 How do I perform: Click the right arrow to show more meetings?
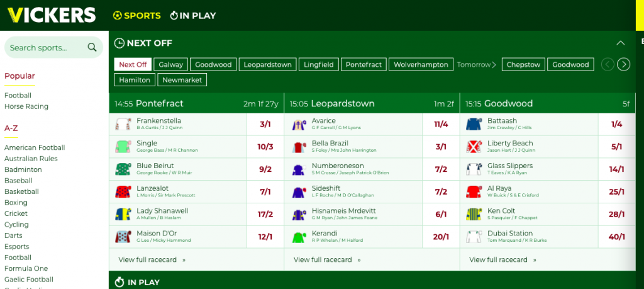click(623, 65)
